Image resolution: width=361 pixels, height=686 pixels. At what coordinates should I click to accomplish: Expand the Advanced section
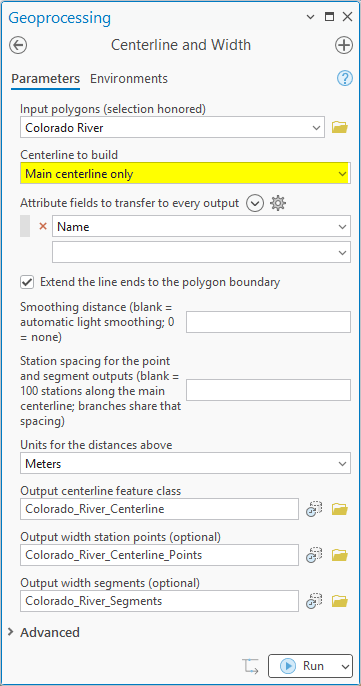tap(11, 632)
